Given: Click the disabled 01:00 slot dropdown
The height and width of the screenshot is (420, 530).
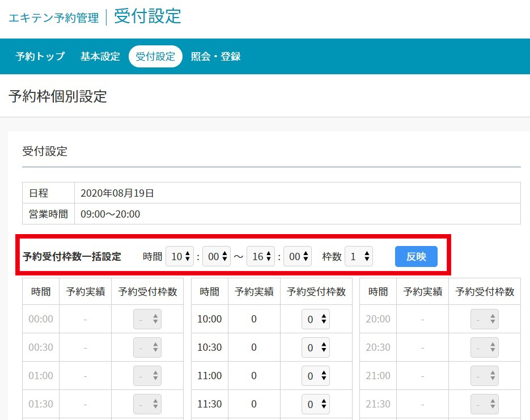Looking at the screenshot, I should (147, 376).
